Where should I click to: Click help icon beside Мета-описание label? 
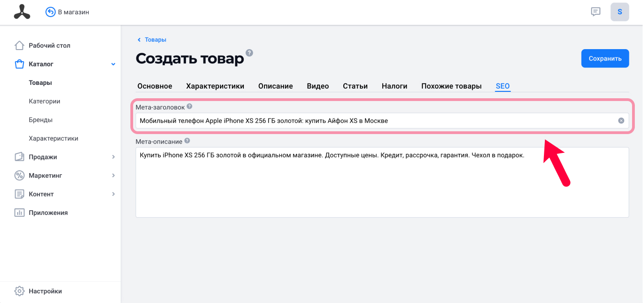point(187,141)
